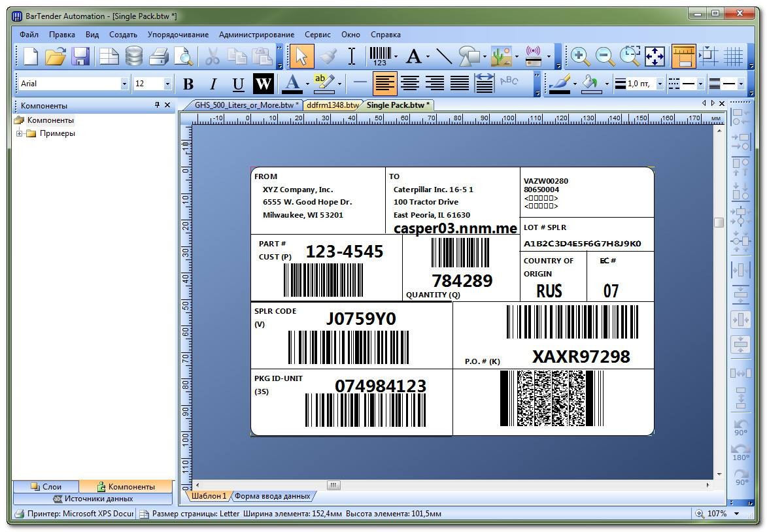Expand the Примеры tree folder
Image resolution: width=767 pixels, height=532 pixels.
(x=20, y=133)
